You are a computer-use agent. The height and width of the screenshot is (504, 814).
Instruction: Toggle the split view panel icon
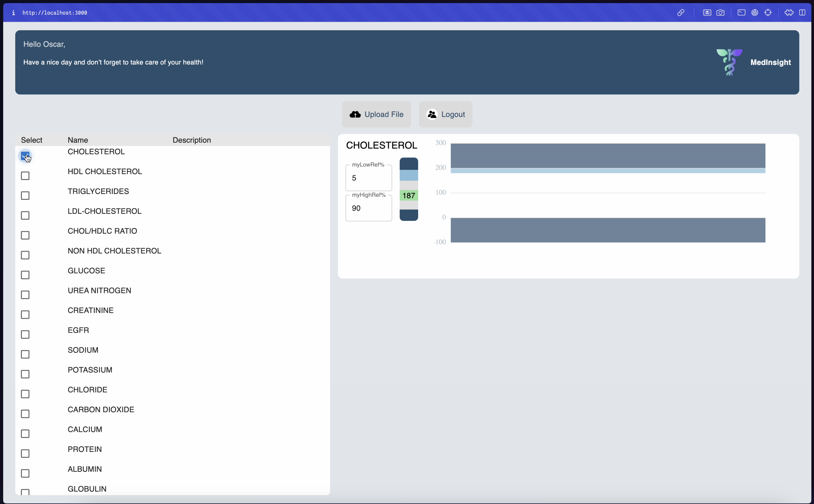(802, 13)
